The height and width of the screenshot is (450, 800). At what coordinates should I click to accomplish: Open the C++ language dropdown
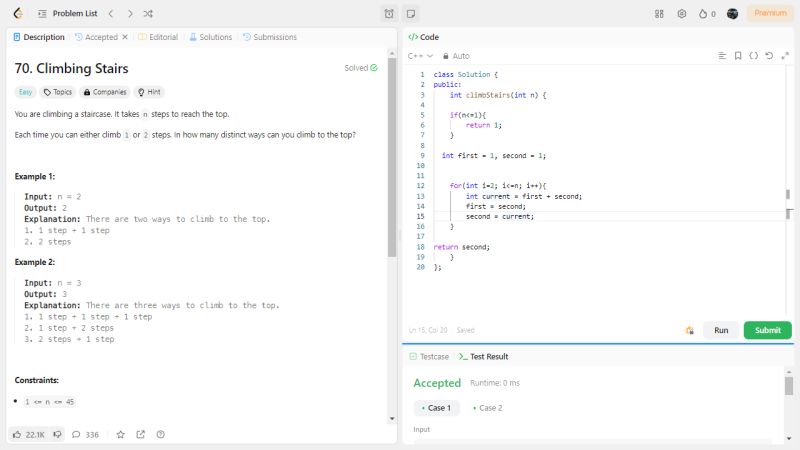[422, 56]
